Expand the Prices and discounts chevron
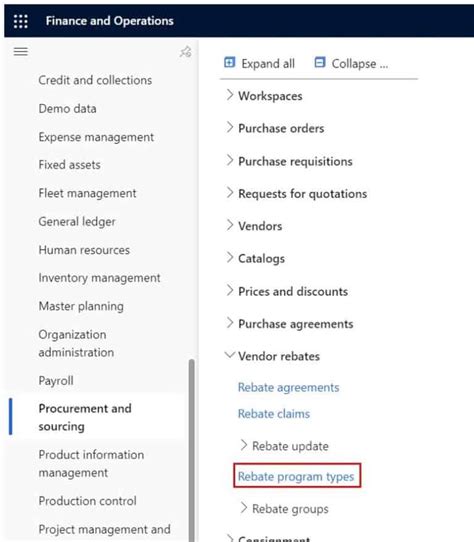Viewport: 474px width, 542px height. pyautogui.click(x=230, y=290)
